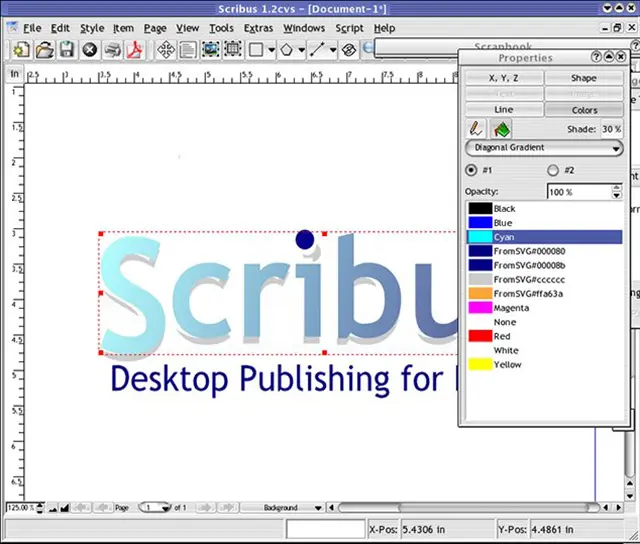Viewport: 640px width, 544px height.
Task: Click the Open document folder icon
Action: pyautogui.click(x=44, y=49)
